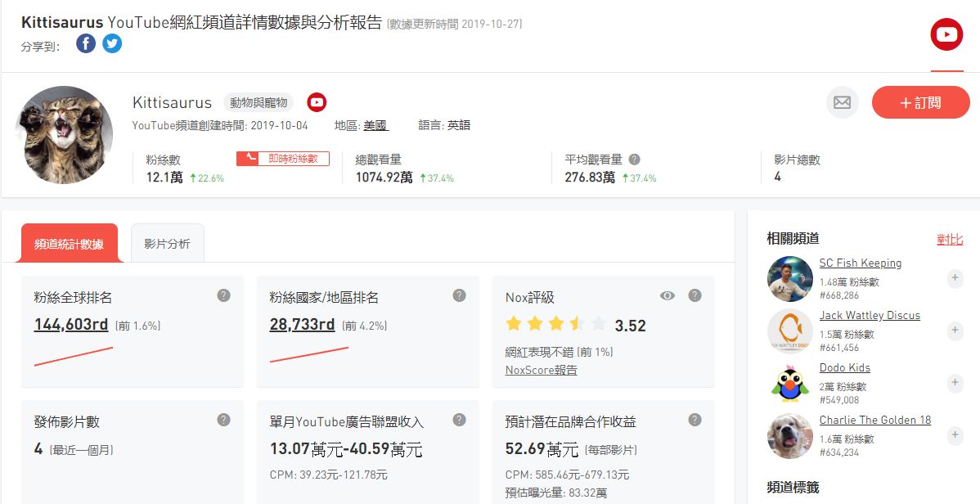The width and height of the screenshot is (980, 504).
Task: Click the red 訂閱 subscribe button
Action: click(920, 102)
